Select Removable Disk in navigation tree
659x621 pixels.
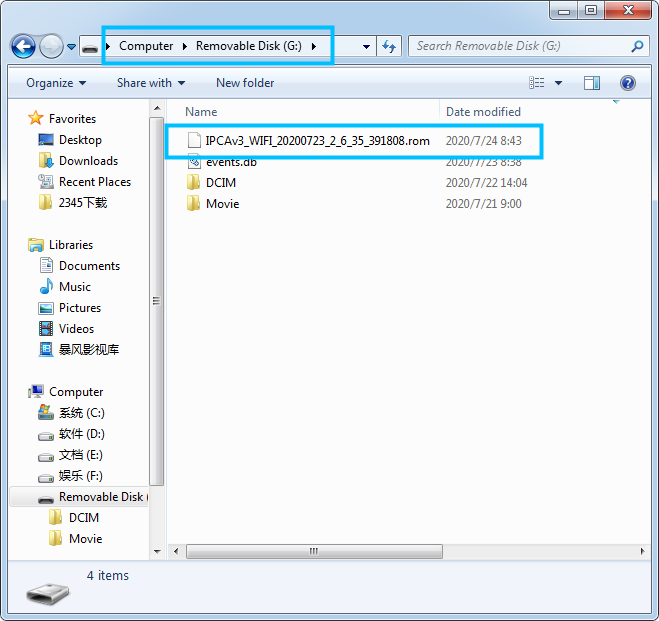click(x=103, y=497)
